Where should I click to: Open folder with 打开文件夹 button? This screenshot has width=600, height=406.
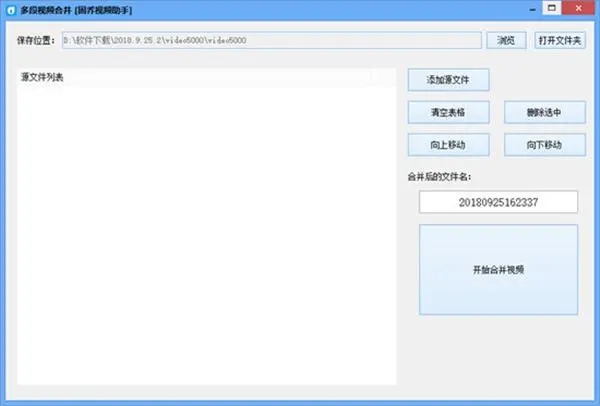[x=560, y=40]
